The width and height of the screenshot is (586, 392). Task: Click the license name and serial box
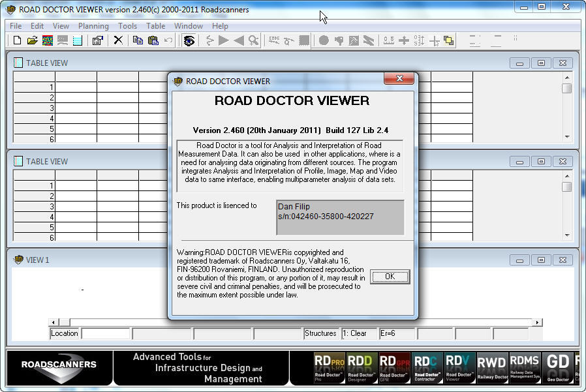tap(340, 217)
